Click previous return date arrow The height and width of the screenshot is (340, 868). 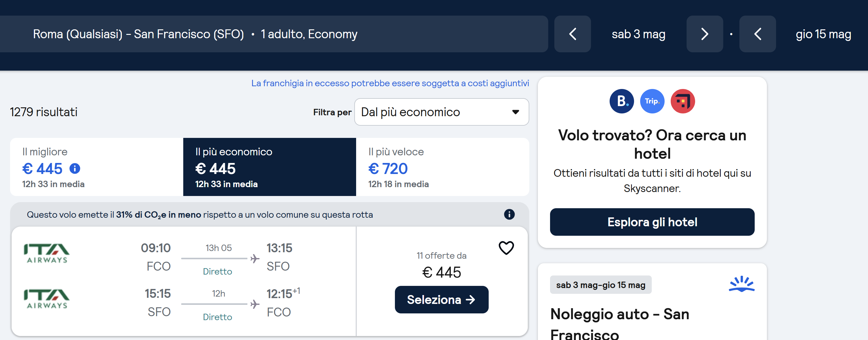(757, 34)
